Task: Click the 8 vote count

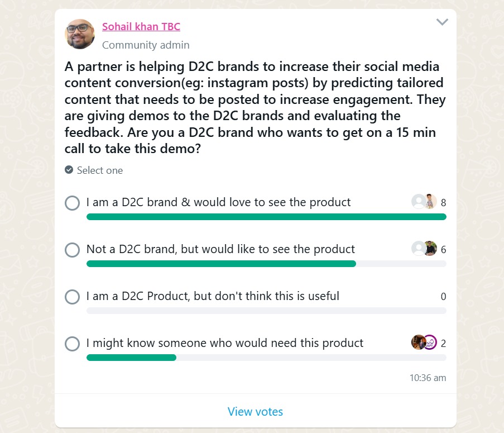Action: (443, 203)
